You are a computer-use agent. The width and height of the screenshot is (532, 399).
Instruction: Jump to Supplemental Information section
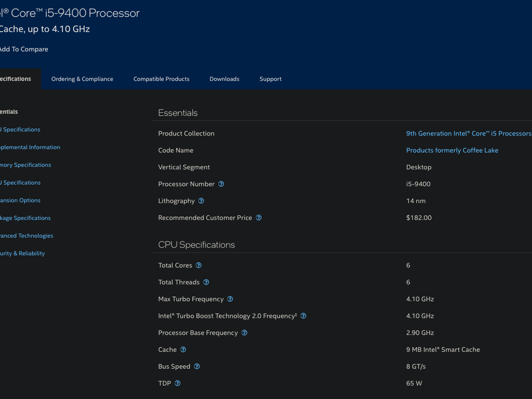pos(30,147)
